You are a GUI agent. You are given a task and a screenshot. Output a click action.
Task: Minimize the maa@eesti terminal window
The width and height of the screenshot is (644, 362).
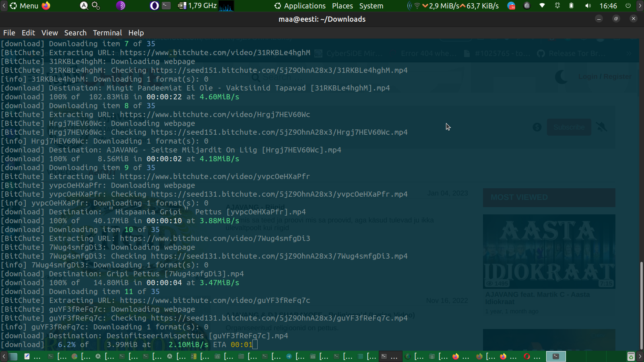[x=599, y=19]
